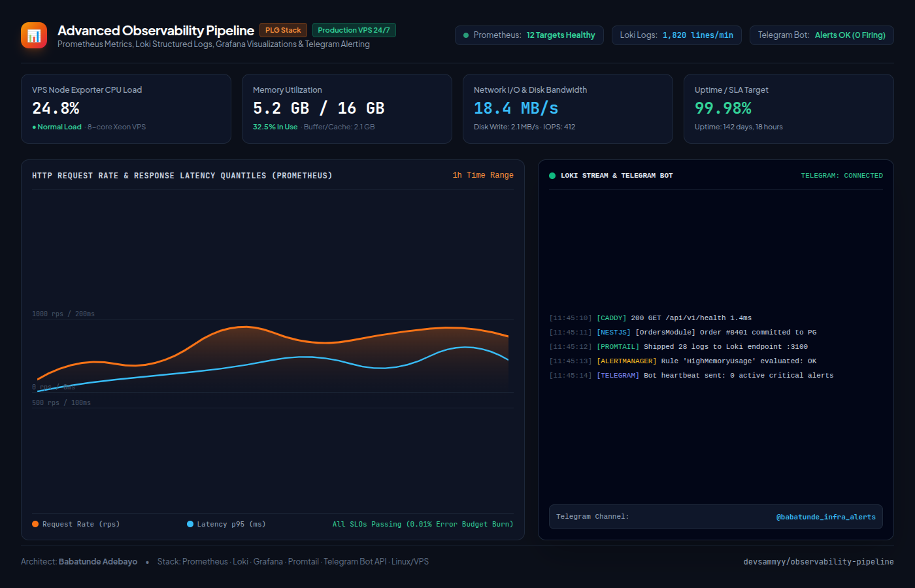The image size is (915, 588).
Task: Click the TELEGRAM: CONNECTED status label
Action: point(842,176)
